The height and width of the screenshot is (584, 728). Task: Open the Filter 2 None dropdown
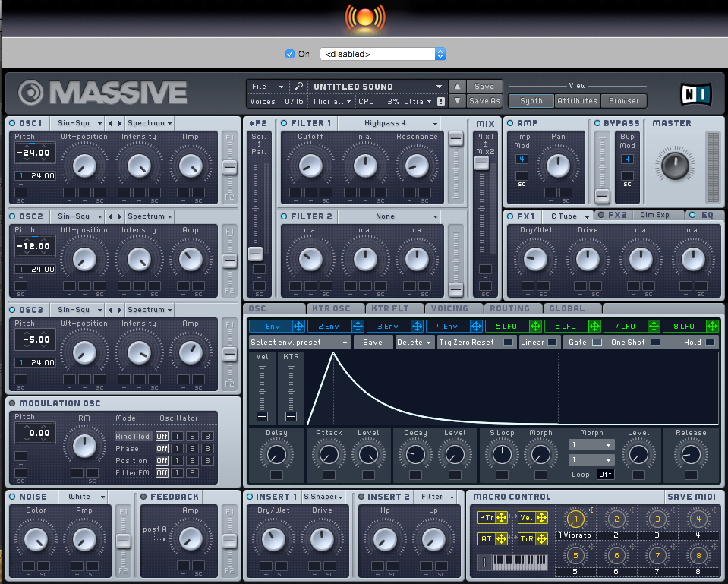389,216
